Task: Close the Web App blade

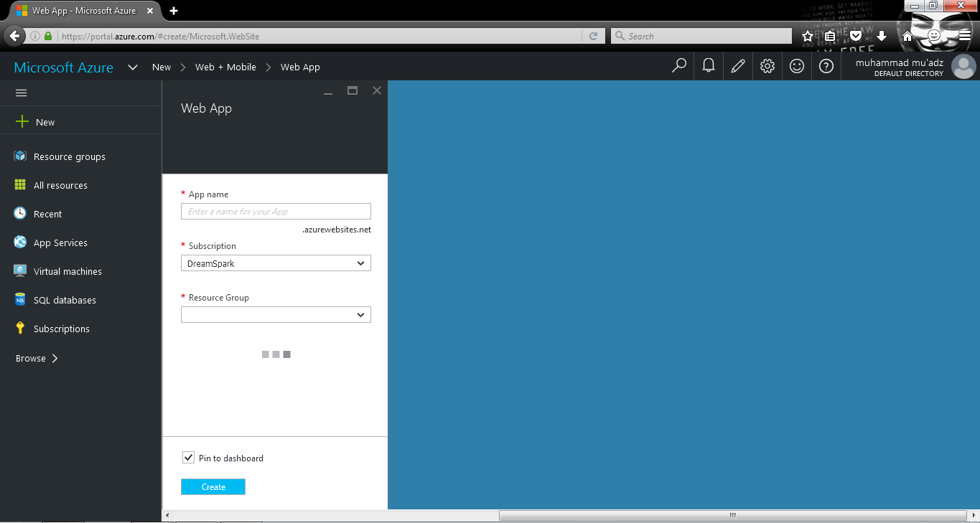Action: point(377,90)
